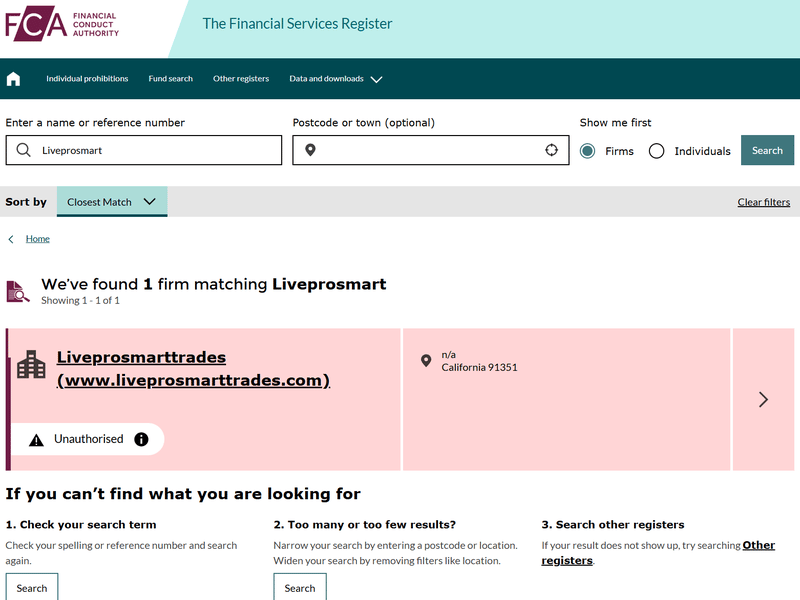Click the firm building icon

(31, 364)
